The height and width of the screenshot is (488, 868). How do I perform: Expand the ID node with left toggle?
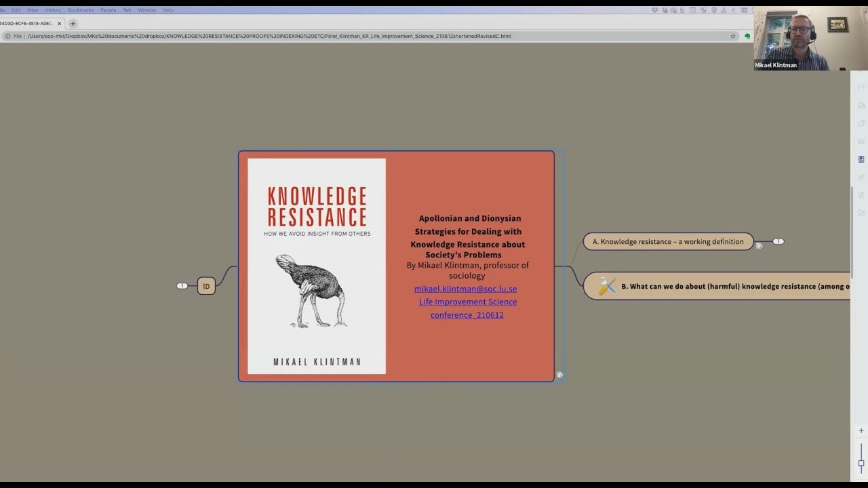coord(182,286)
